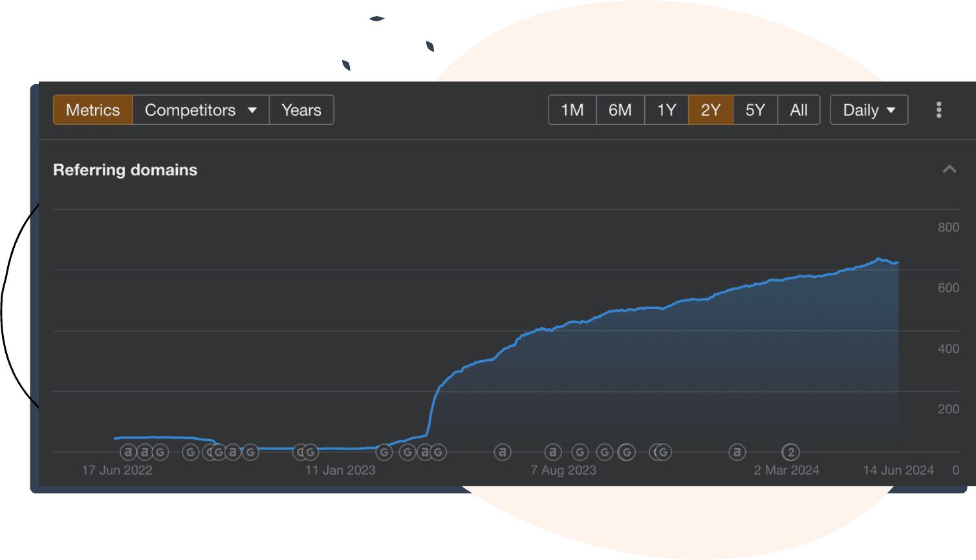Click the 'a' marker above the 7 Aug 2023 label

tap(552, 452)
